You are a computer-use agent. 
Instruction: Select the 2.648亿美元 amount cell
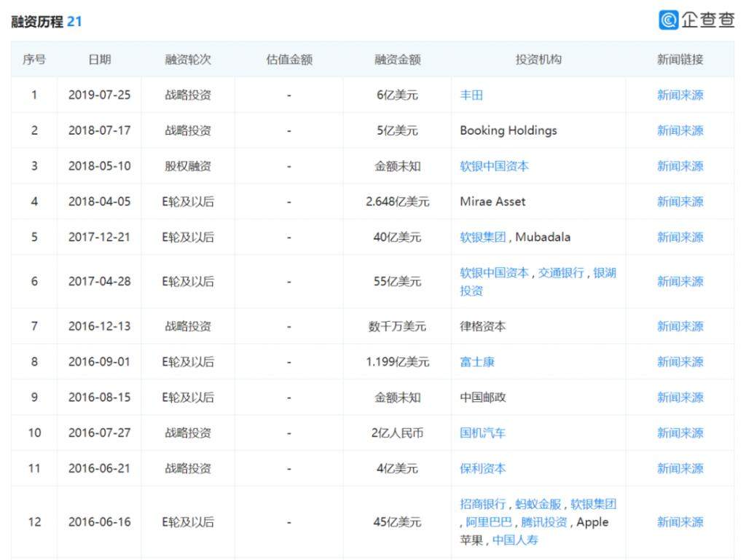point(398,202)
